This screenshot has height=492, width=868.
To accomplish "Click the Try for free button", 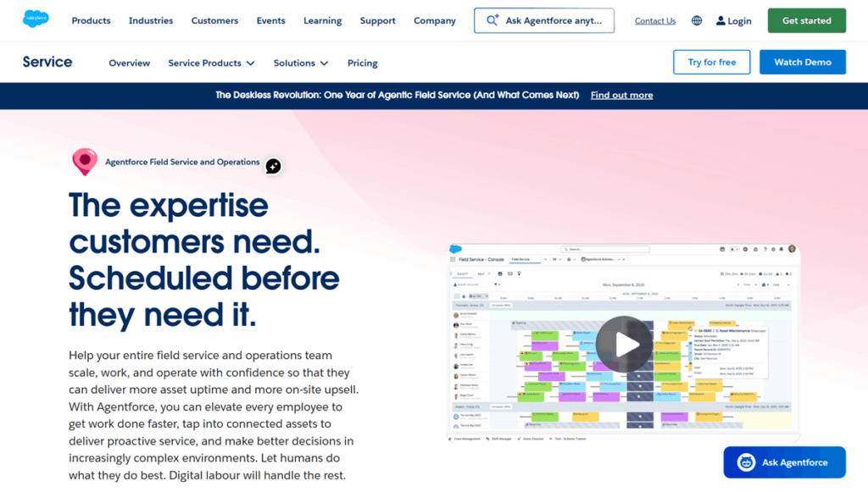I will pos(711,62).
